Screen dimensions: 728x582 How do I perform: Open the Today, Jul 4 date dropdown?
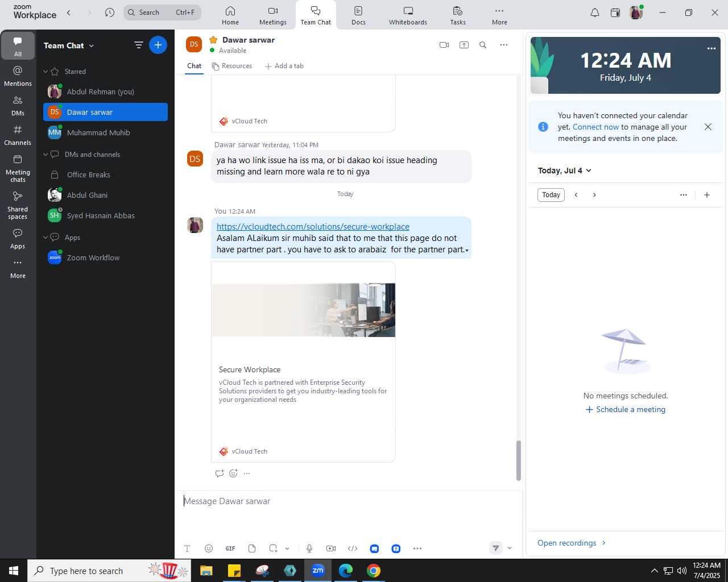pyautogui.click(x=565, y=171)
